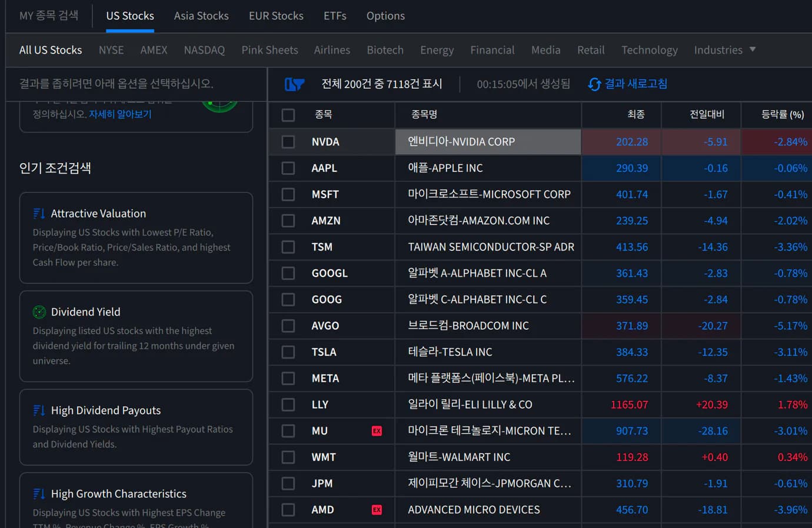Show Financial sector stocks
The image size is (812, 528).
tap(492, 50)
